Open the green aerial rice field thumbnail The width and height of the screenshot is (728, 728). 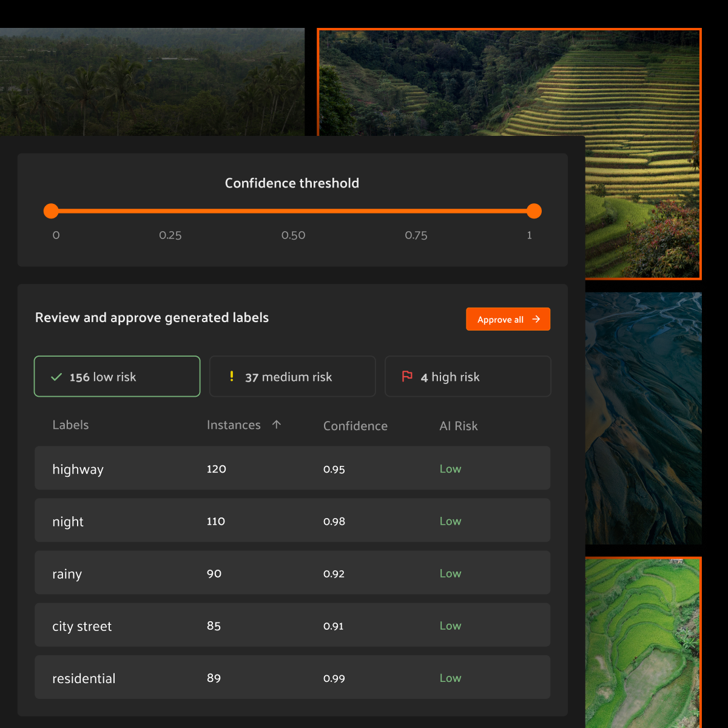644,642
